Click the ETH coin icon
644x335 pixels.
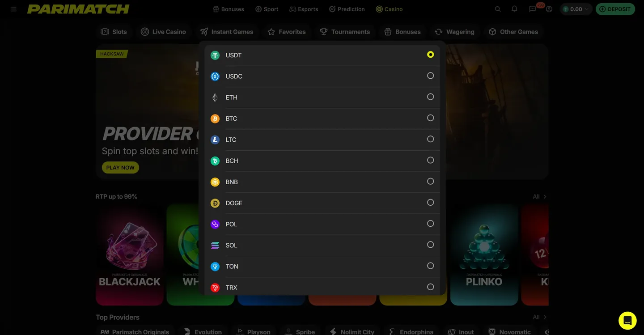tap(215, 98)
